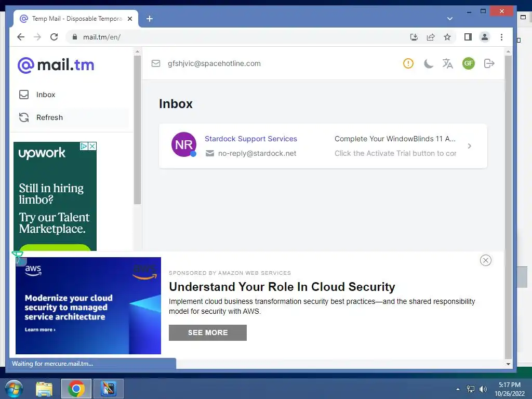Click Chrome taskbar icon
Viewport: 532px width, 399px height.
click(x=76, y=389)
